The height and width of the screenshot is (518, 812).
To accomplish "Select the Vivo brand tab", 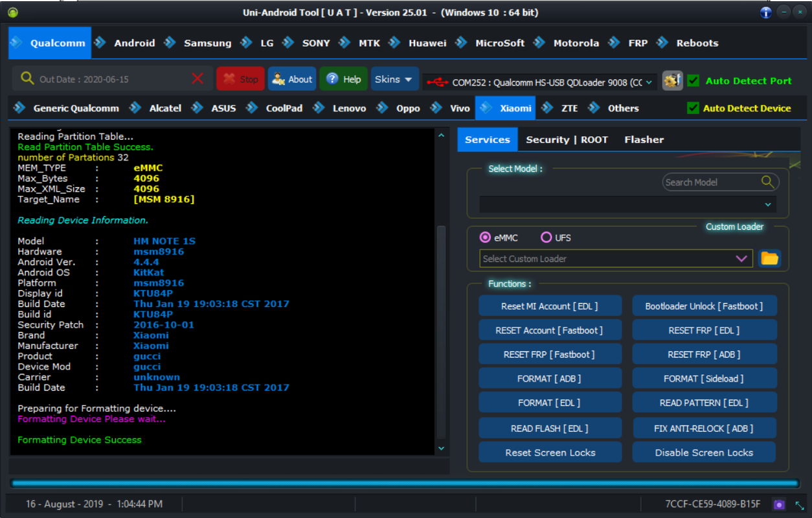I will [460, 108].
